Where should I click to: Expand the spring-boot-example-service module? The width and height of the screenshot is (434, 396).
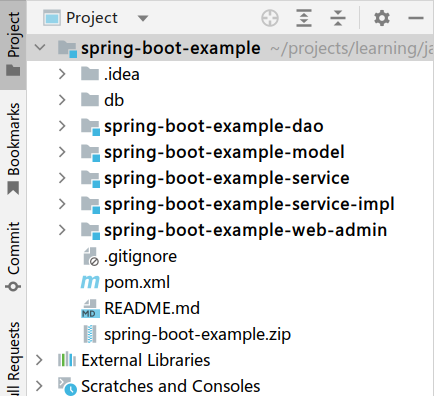[x=62, y=178]
